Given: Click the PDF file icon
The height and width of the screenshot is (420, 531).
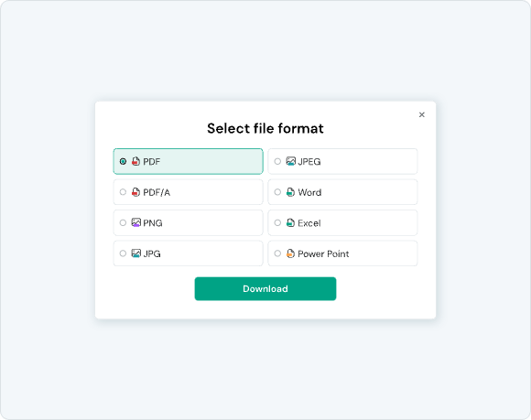Looking at the screenshot, I should pos(135,161).
